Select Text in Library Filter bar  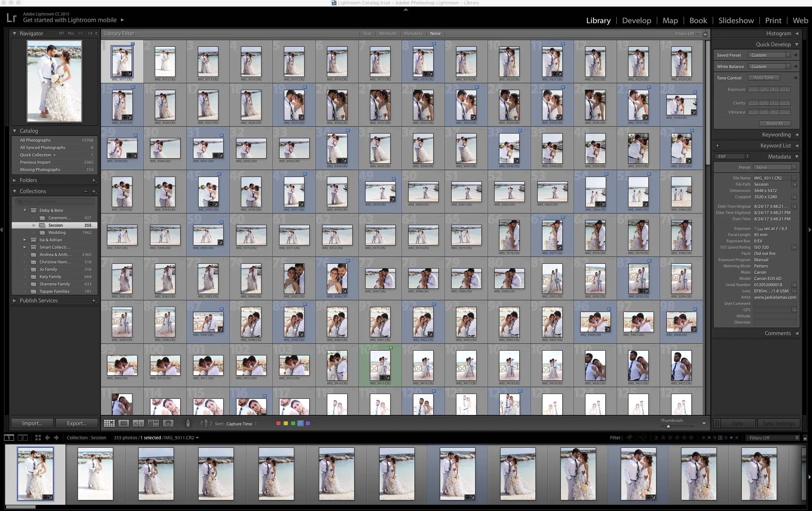pos(367,33)
